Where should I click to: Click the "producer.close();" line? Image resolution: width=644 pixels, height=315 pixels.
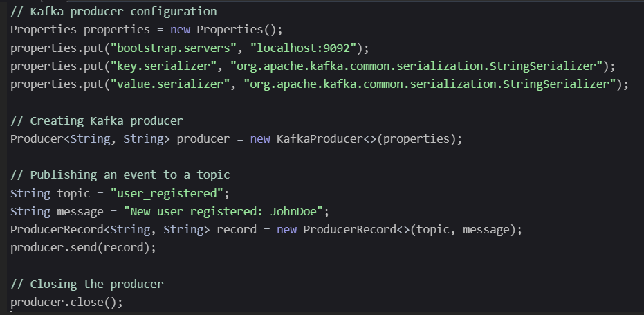tap(66, 303)
